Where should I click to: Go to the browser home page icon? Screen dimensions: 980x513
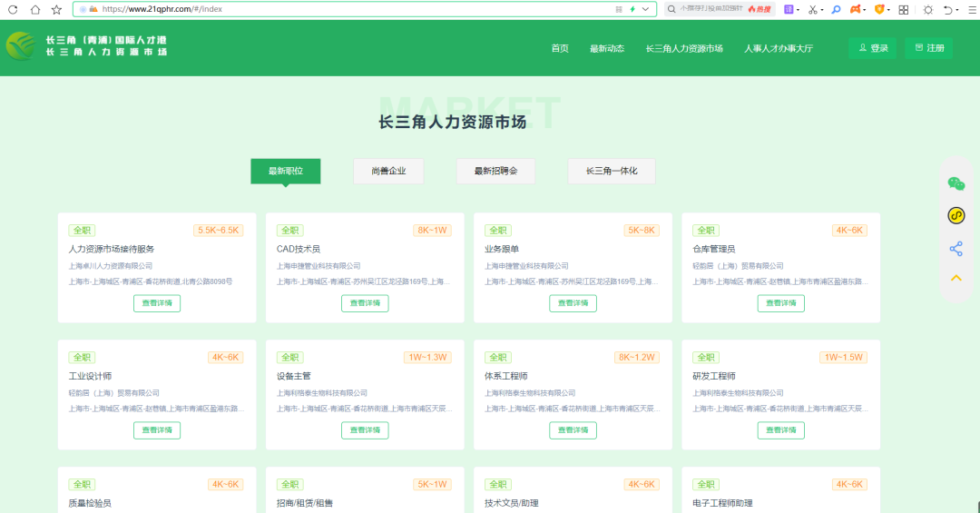(35, 9)
